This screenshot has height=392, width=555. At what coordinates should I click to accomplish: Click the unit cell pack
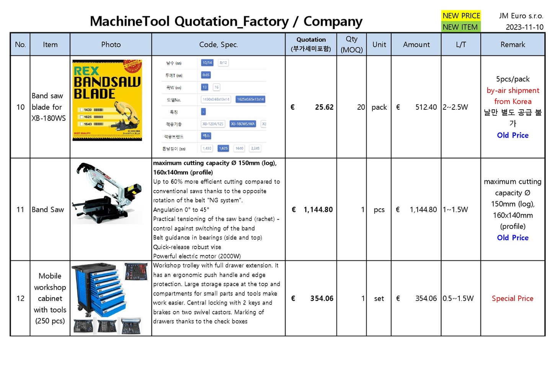point(379,107)
